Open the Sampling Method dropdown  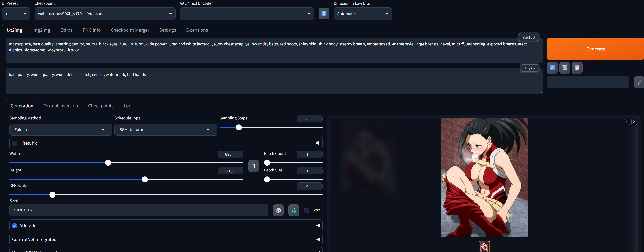click(x=61, y=130)
